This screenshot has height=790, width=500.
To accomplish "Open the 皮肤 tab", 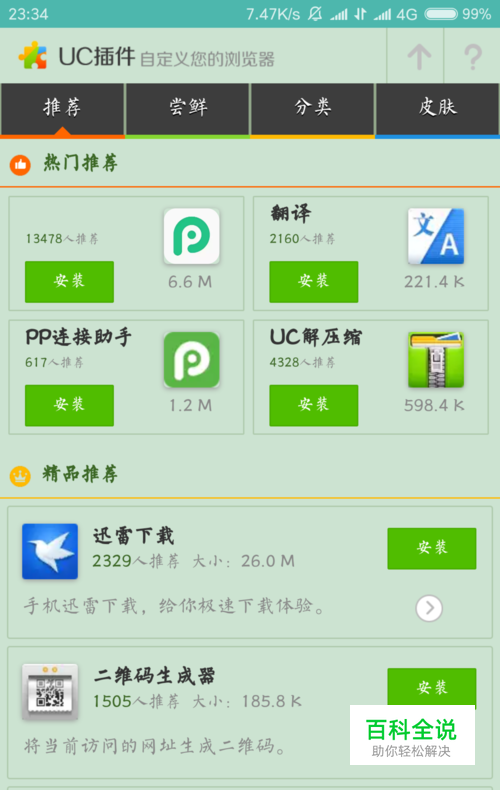I will (x=437, y=110).
